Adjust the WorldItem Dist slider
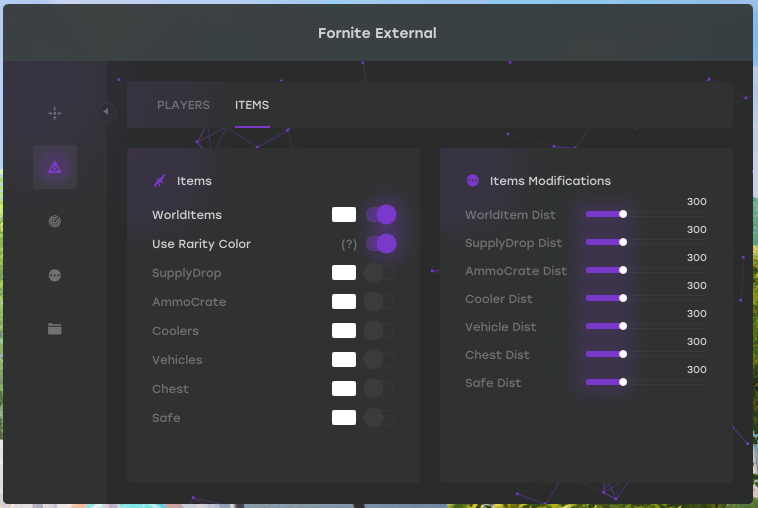Image resolution: width=758 pixels, height=508 pixels. click(x=646, y=214)
